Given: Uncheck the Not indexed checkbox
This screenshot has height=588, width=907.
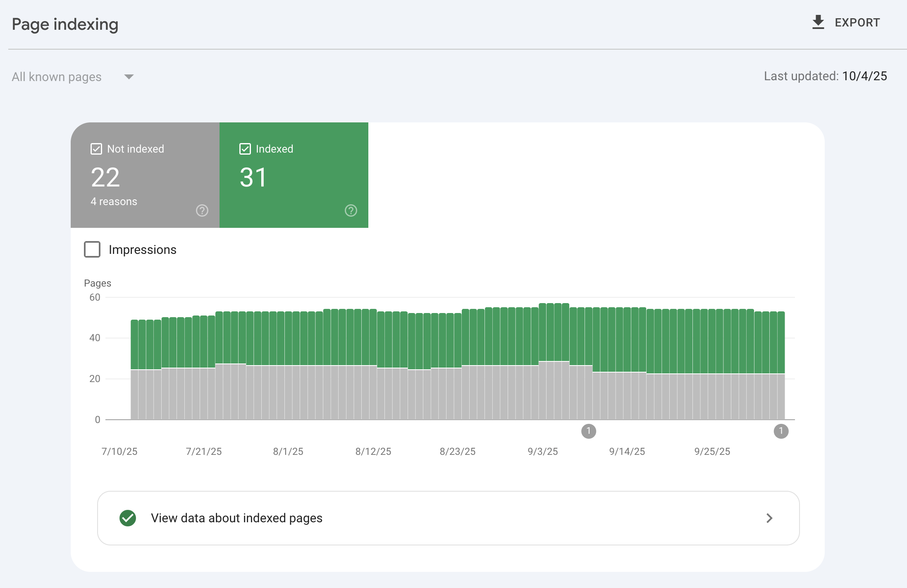Looking at the screenshot, I should click(96, 149).
